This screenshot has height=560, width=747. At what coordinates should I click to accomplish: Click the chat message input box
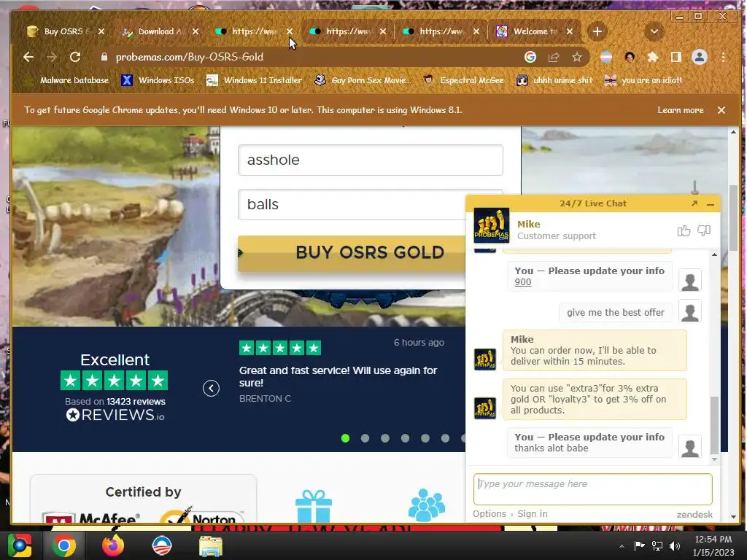(x=592, y=489)
